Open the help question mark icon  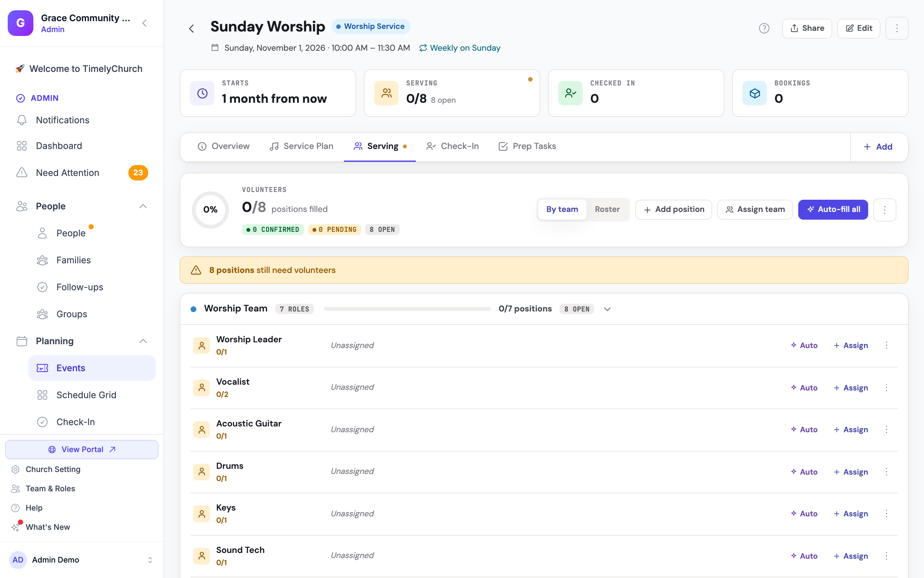(x=764, y=28)
